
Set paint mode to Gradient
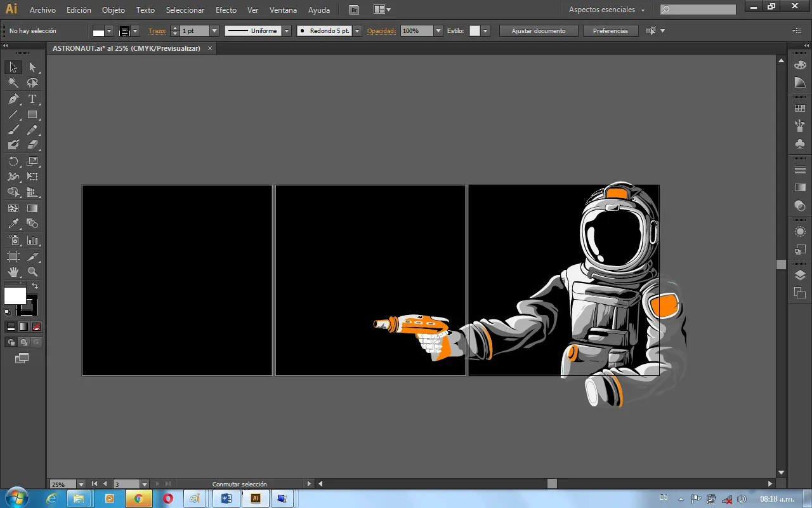click(23, 326)
